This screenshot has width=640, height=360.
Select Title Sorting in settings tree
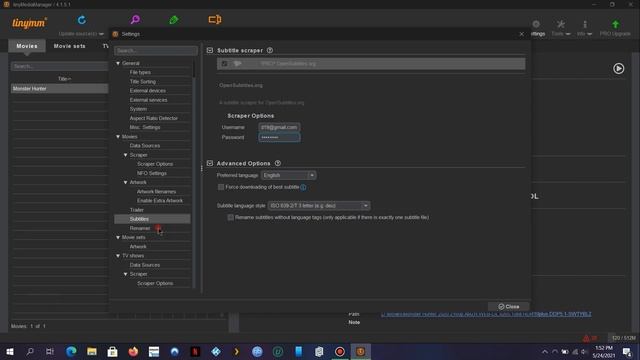143,82
